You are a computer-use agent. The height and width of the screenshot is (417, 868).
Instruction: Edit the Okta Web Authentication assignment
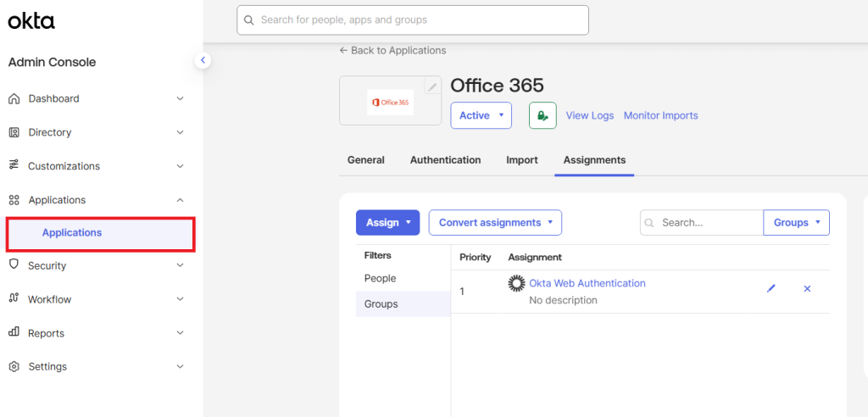click(771, 289)
